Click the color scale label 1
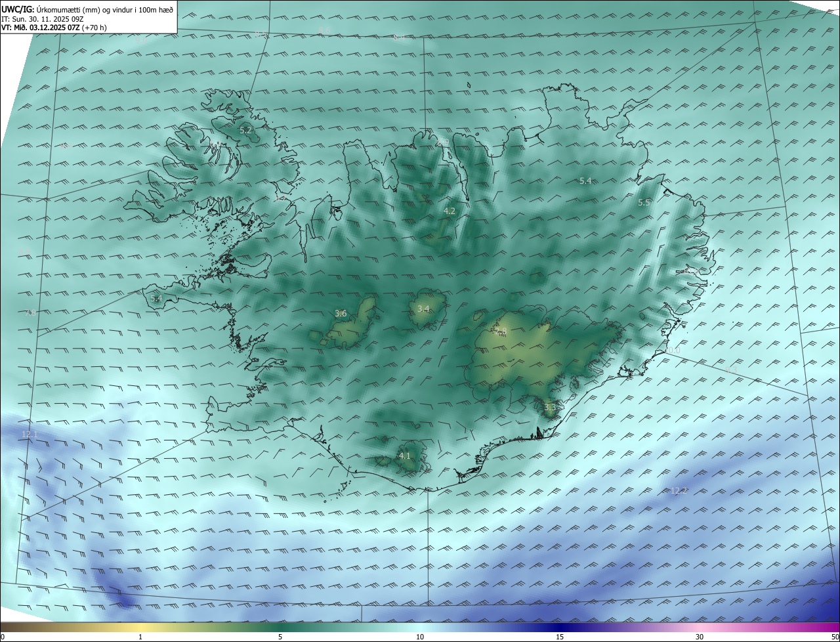Screen dimensions: 840x642 (x=140, y=637)
